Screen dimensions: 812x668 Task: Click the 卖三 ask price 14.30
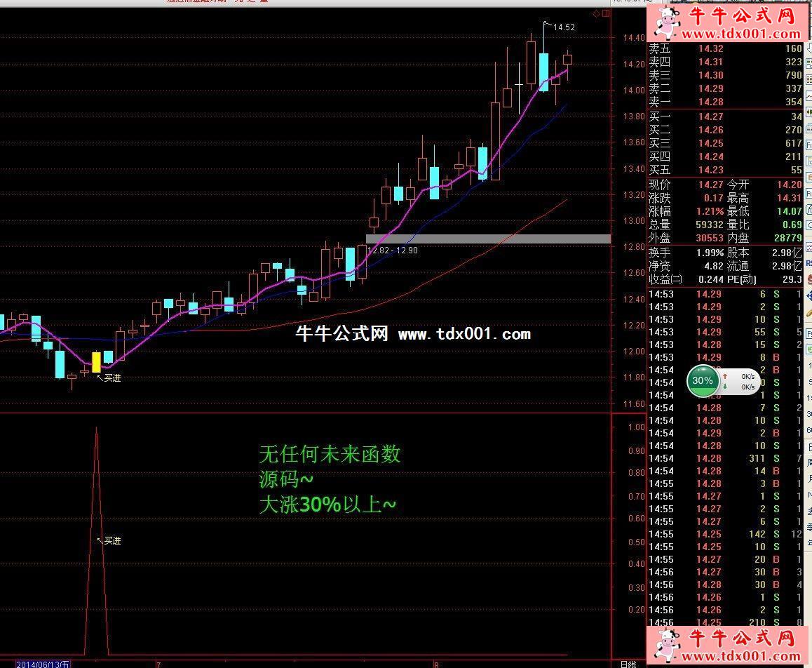pos(710,75)
